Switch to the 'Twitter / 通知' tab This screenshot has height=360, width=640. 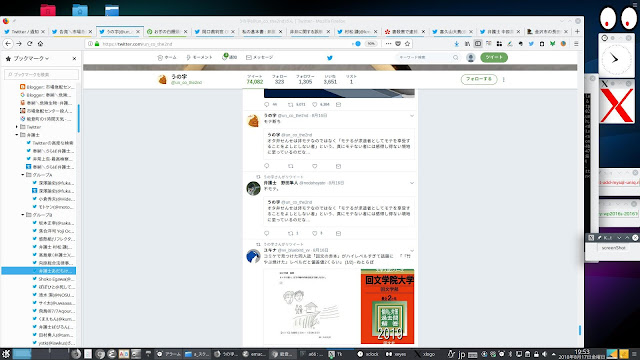[24, 31]
